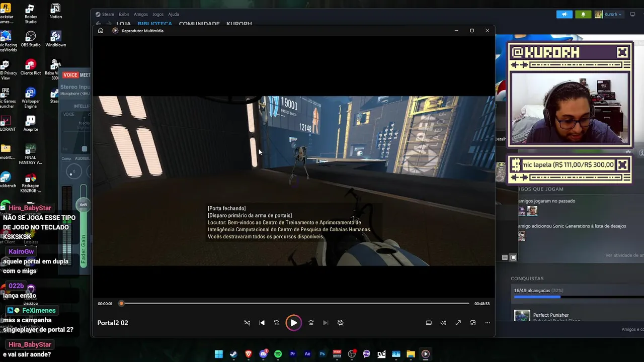Image resolution: width=644 pixels, height=362 pixels.
Task: Open Steam's green notifications bell
Action: pos(583,14)
